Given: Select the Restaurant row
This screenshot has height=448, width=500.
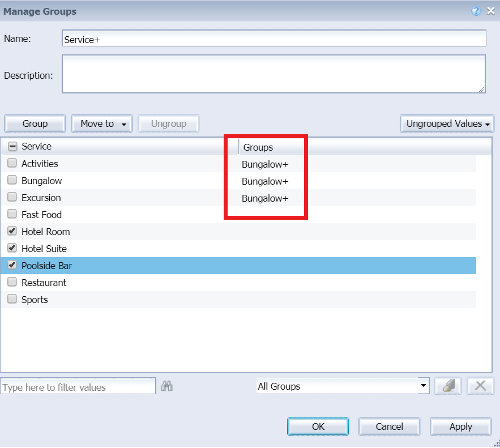Looking at the screenshot, I should pos(44,283).
